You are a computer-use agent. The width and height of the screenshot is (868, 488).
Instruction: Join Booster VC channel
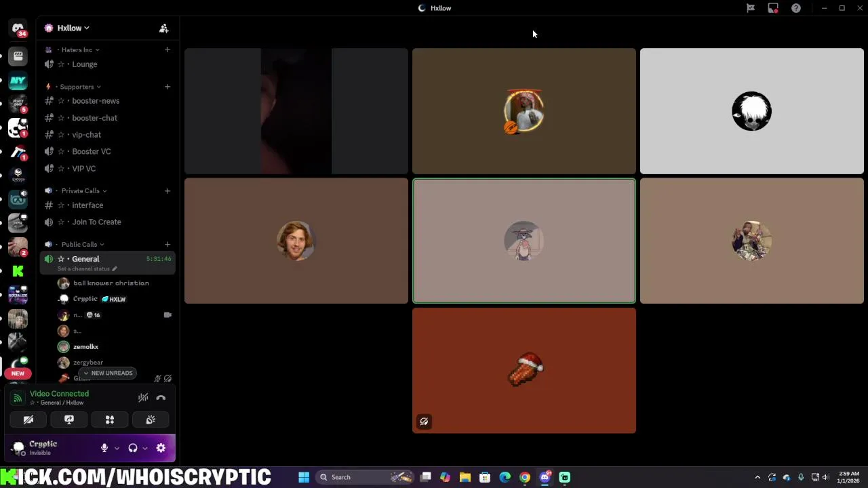pyautogui.click(x=108, y=152)
